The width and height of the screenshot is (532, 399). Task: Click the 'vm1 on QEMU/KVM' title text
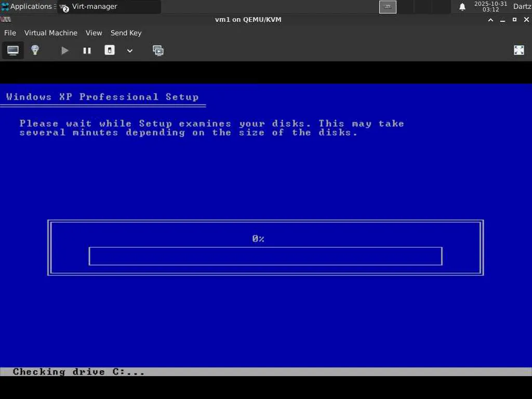[x=248, y=20]
